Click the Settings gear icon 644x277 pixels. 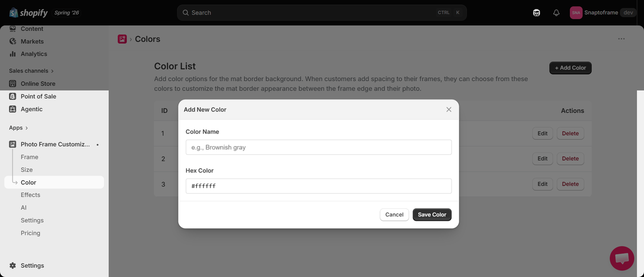[13, 266]
